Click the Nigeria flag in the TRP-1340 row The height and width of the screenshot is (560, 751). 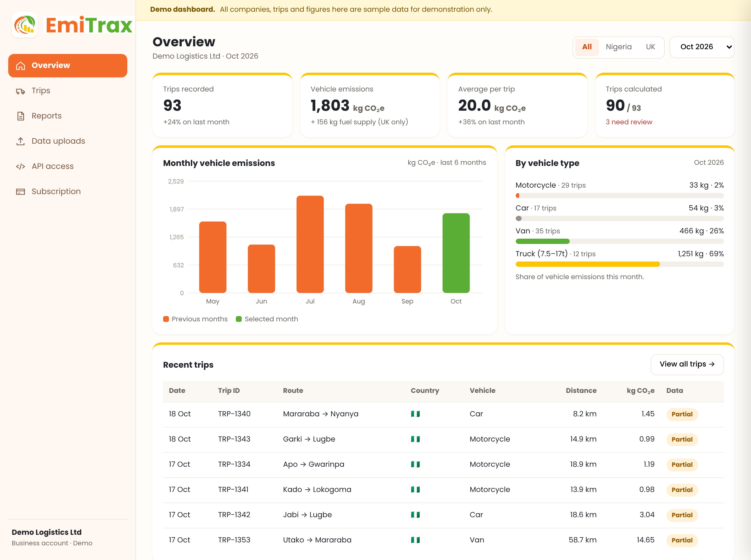click(415, 414)
